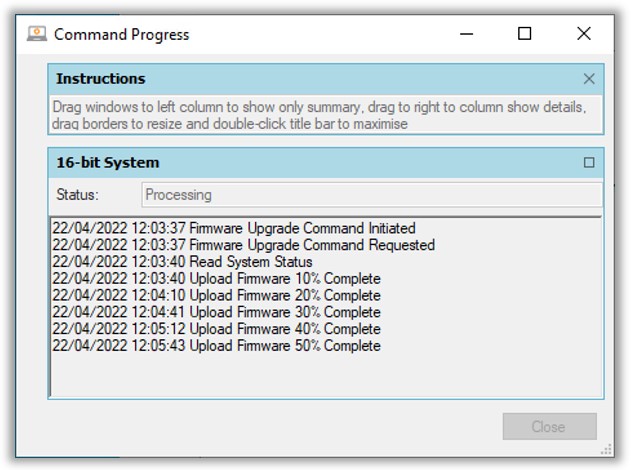The image size is (631, 470).
Task: Click the Upload Firmware 20% Complete line
Action: (x=216, y=295)
